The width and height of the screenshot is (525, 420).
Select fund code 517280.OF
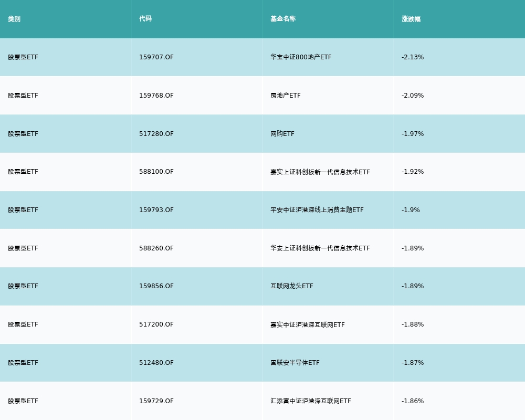pos(156,134)
